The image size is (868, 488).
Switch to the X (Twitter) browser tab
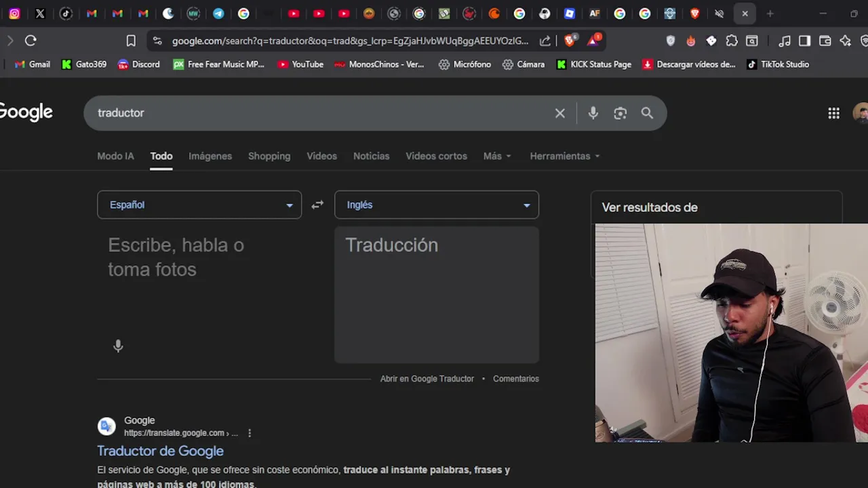40,14
